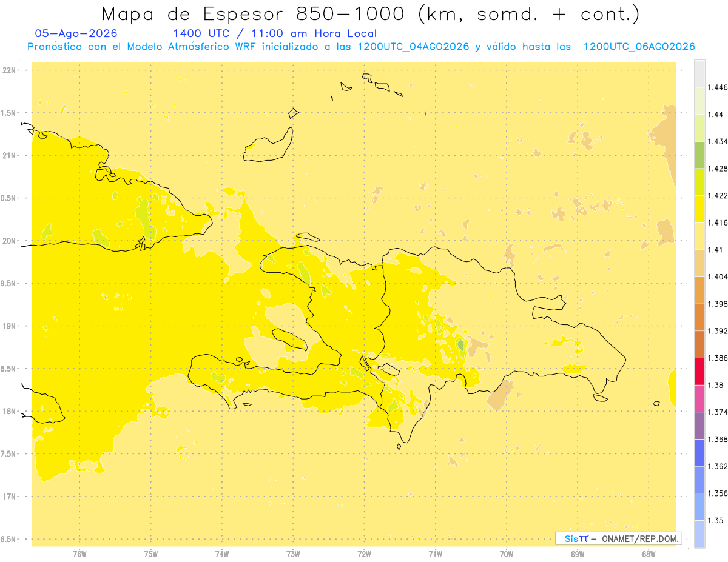Screen dimensions: 728x562
Task: Select the date label "05-Ago-2026"
Action: (x=76, y=33)
